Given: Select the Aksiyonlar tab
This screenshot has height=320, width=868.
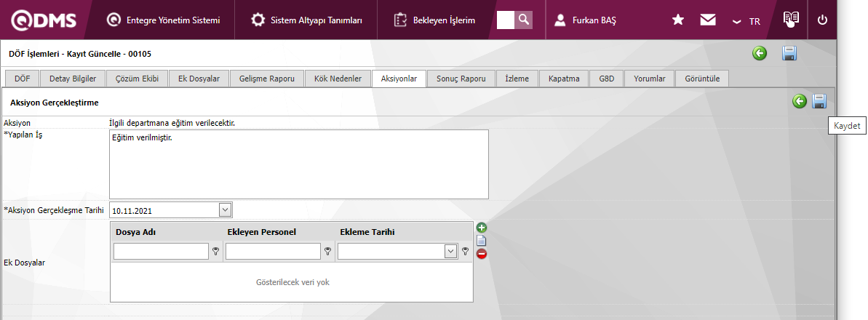Looking at the screenshot, I should pos(399,79).
